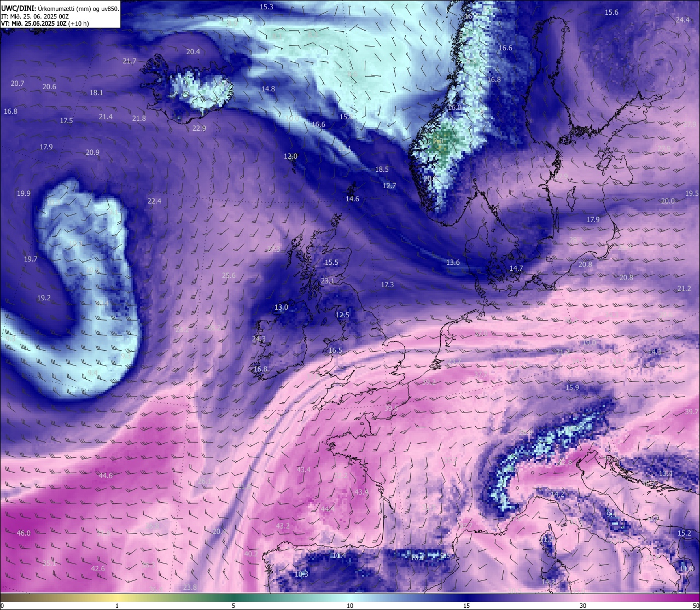Click the 0 tick on the color scale
The height and width of the screenshot is (610, 700).
pos(2,606)
